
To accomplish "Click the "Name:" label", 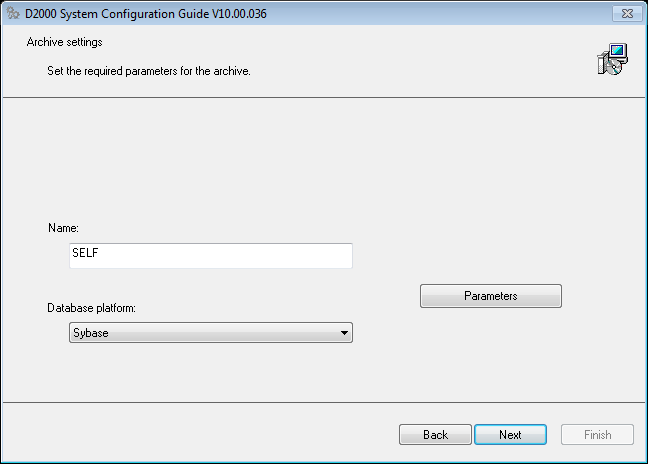I will (x=63, y=228).
